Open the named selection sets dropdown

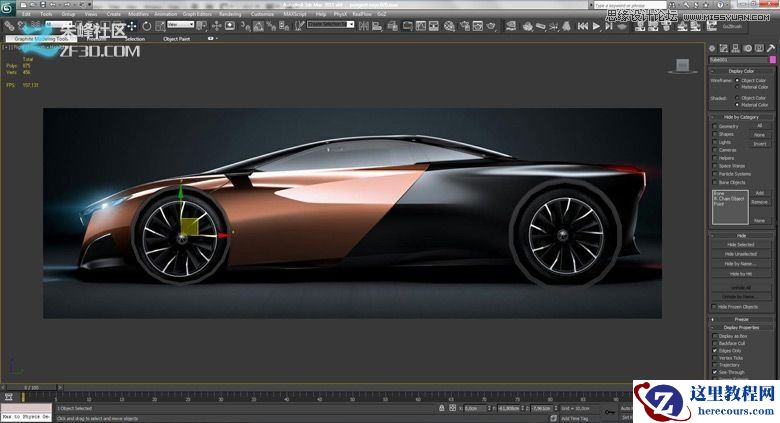pyautogui.click(x=330, y=24)
